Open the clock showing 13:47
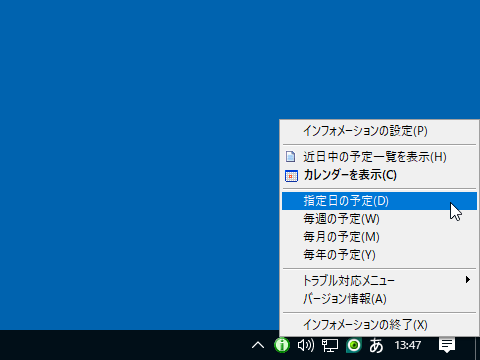The image size is (480, 360). (408, 345)
